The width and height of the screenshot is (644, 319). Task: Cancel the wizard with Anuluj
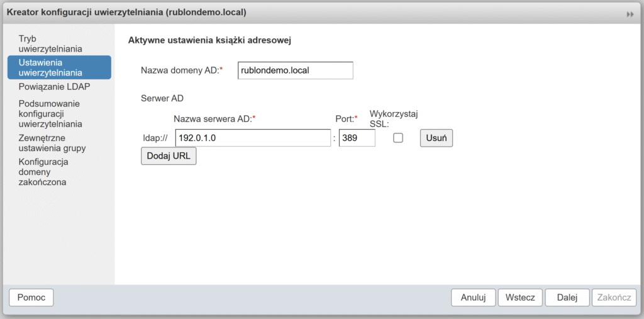tap(474, 298)
